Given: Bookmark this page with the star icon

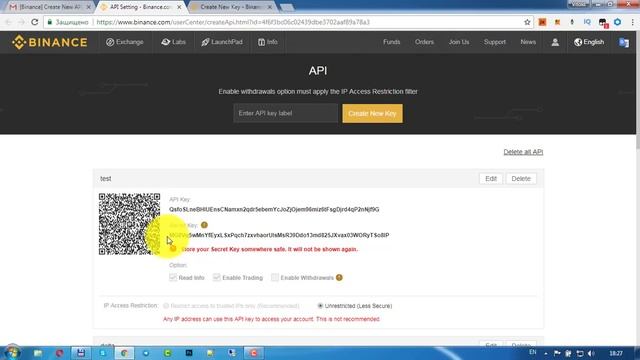Looking at the screenshot, I should tap(527, 22).
